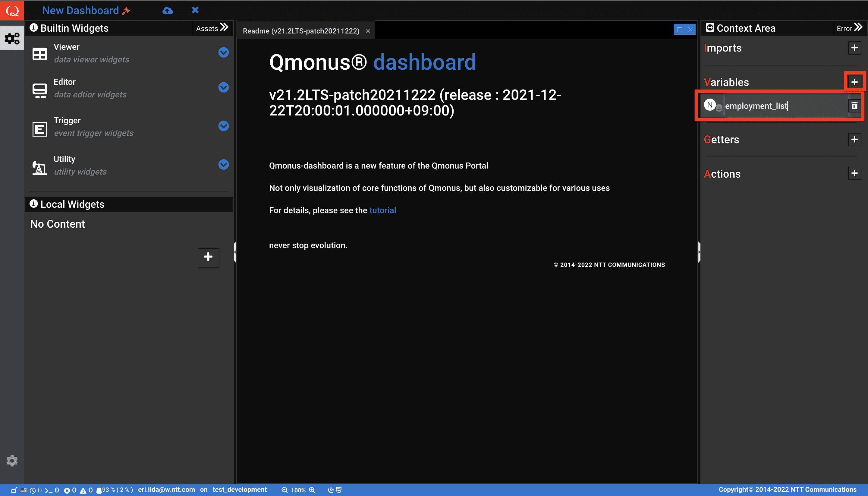This screenshot has width=868, height=496.
Task: Click the Utility oil-derrick widget icon
Action: click(40, 168)
